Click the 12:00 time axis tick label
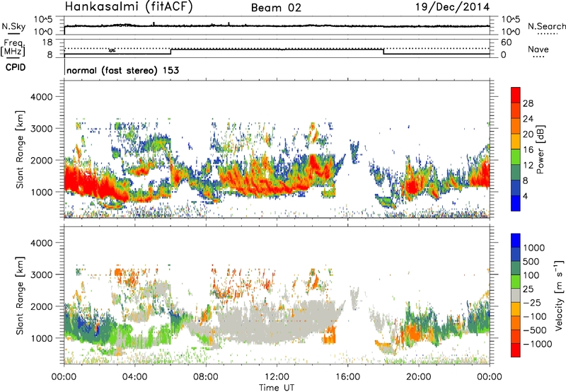The height and width of the screenshot is (392, 566). coord(277,377)
